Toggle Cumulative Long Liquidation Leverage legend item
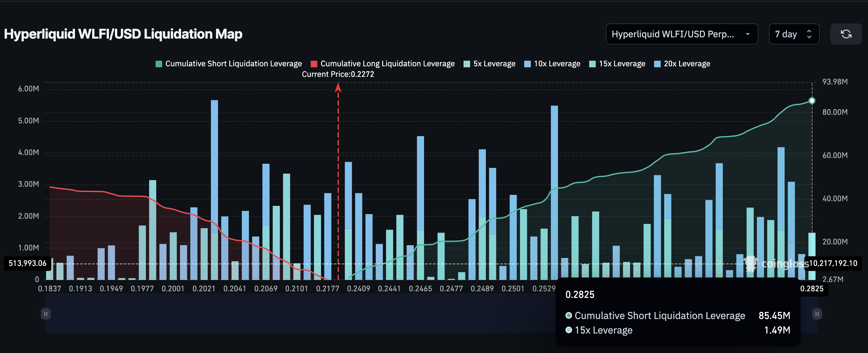 (382, 64)
